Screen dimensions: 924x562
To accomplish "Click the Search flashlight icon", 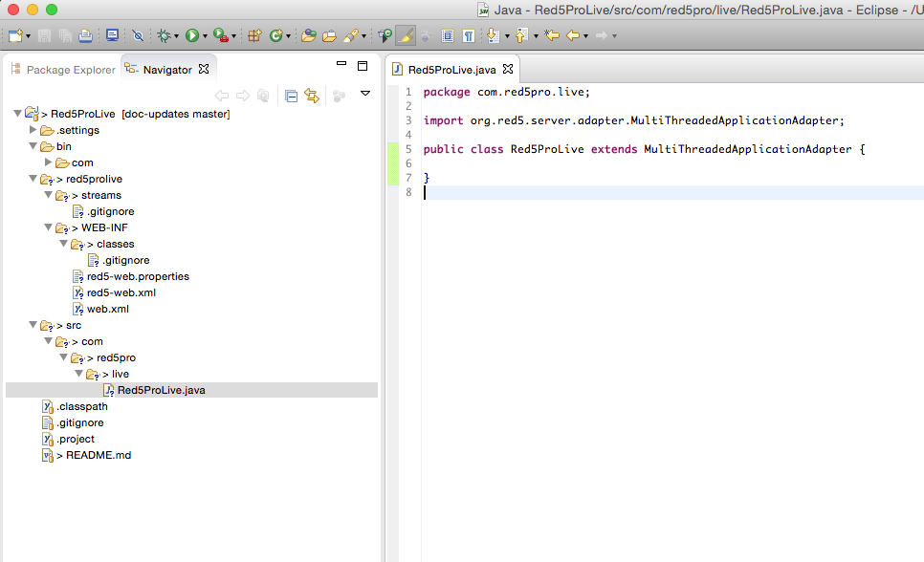I will coord(351,36).
